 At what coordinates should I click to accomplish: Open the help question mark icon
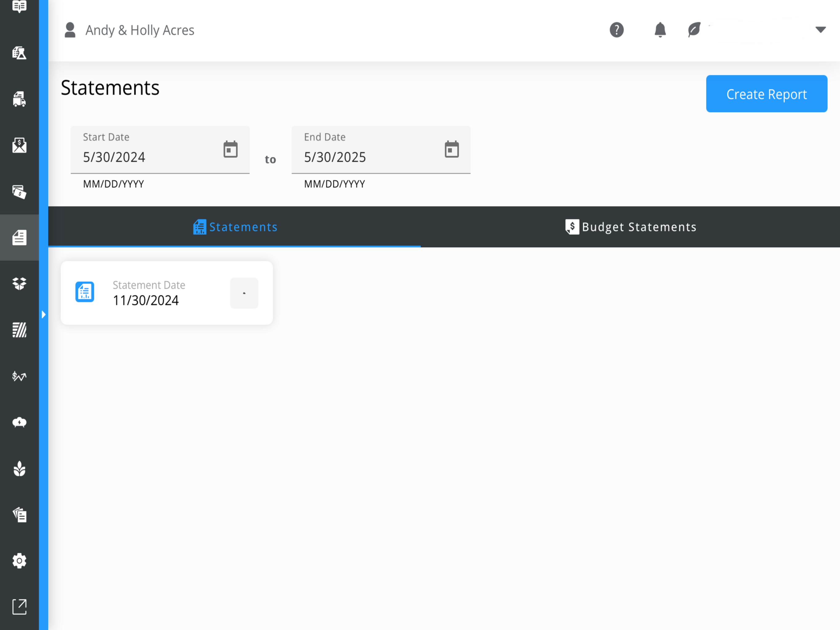[617, 30]
